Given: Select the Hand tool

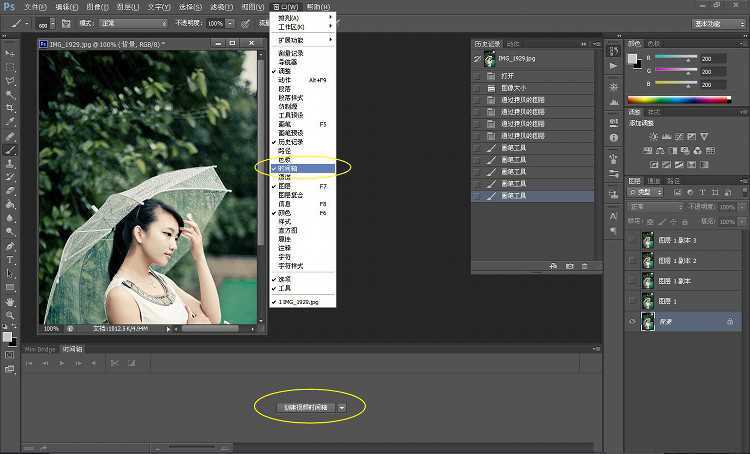Looking at the screenshot, I should pyautogui.click(x=10, y=302).
